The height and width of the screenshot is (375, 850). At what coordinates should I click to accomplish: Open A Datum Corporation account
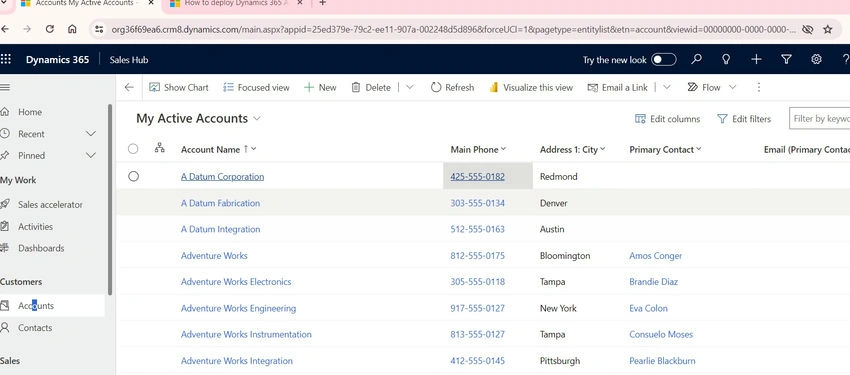point(222,177)
